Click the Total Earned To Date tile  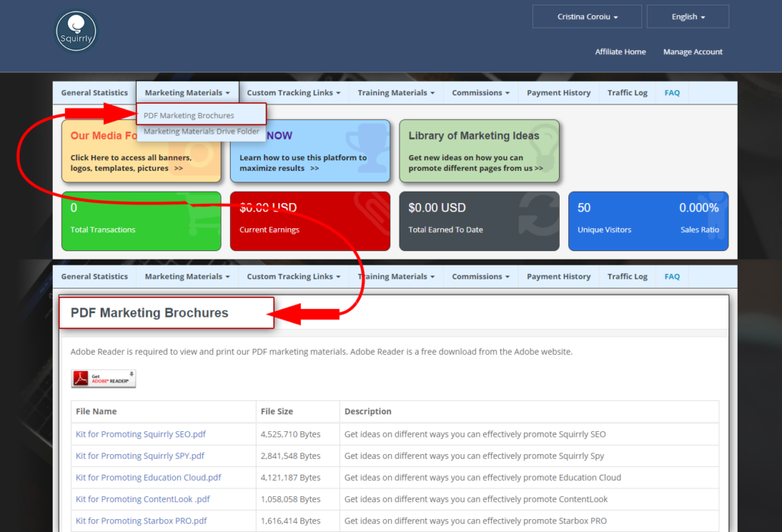tap(480, 221)
